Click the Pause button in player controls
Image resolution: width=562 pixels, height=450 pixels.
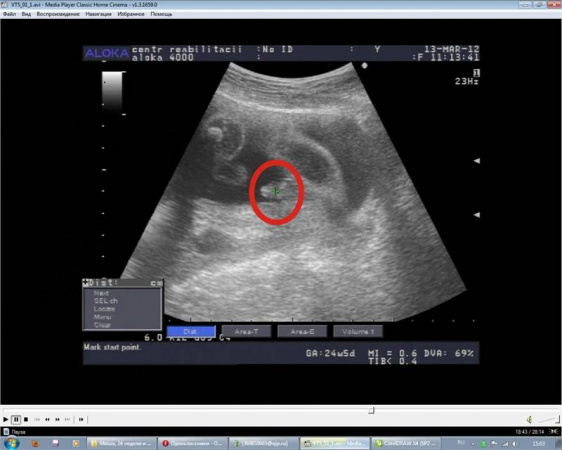[16, 419]
